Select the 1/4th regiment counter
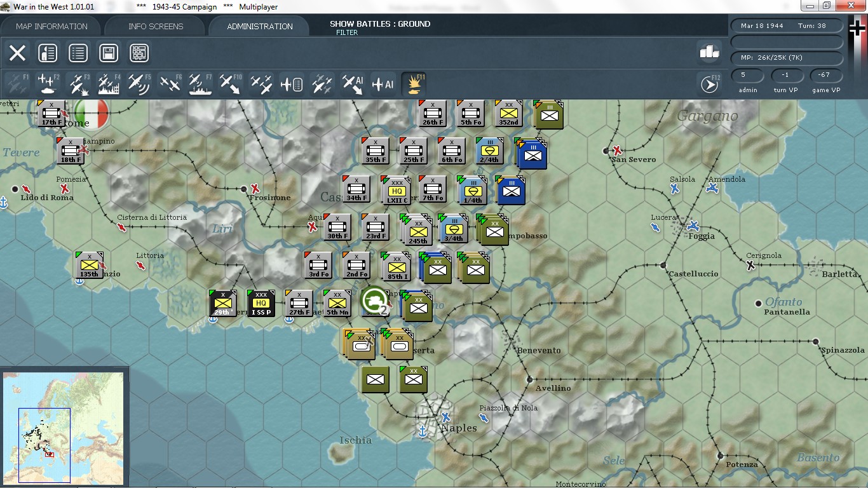Screen dimensions: 868x488 pyautogui.click(x=472, y=191)
